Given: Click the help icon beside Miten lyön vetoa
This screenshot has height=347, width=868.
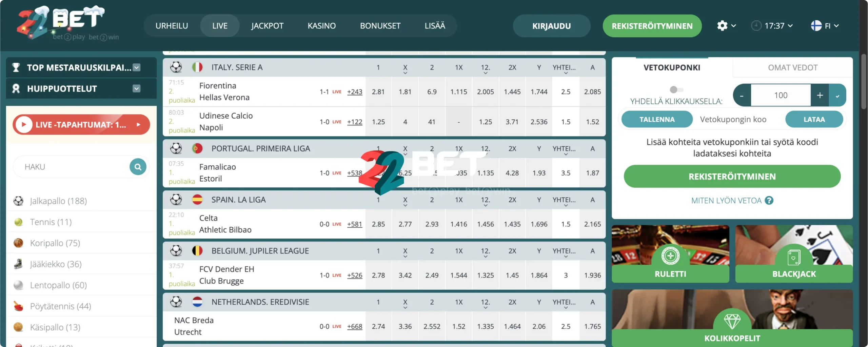Looking at the screenshot, I should (x=769, y=201).
